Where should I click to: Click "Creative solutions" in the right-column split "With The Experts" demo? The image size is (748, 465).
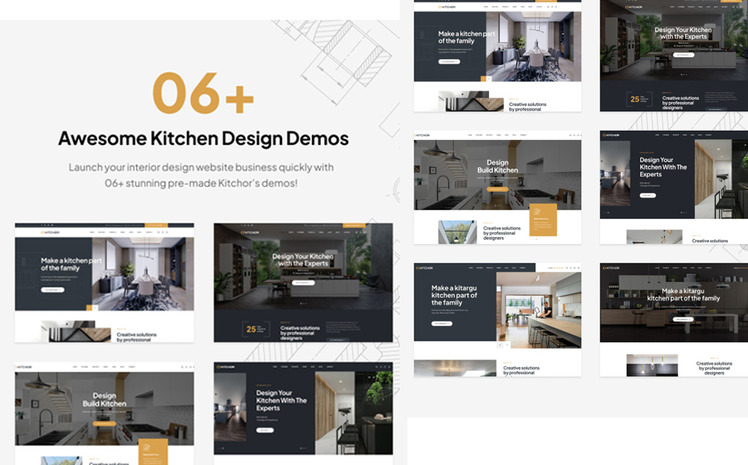[710, 241]
